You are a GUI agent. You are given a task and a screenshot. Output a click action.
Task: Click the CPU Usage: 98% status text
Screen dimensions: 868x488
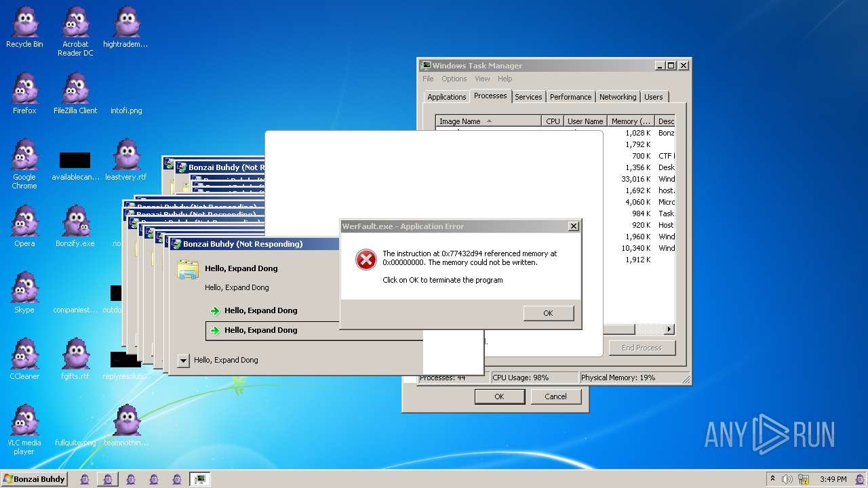(x=521, y=378)
